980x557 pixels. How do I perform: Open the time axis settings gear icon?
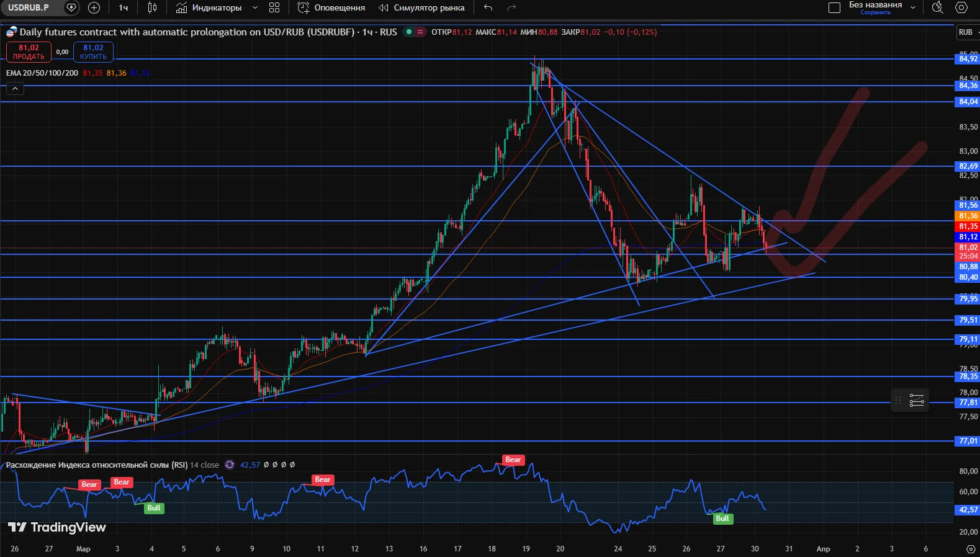[970, 549]
